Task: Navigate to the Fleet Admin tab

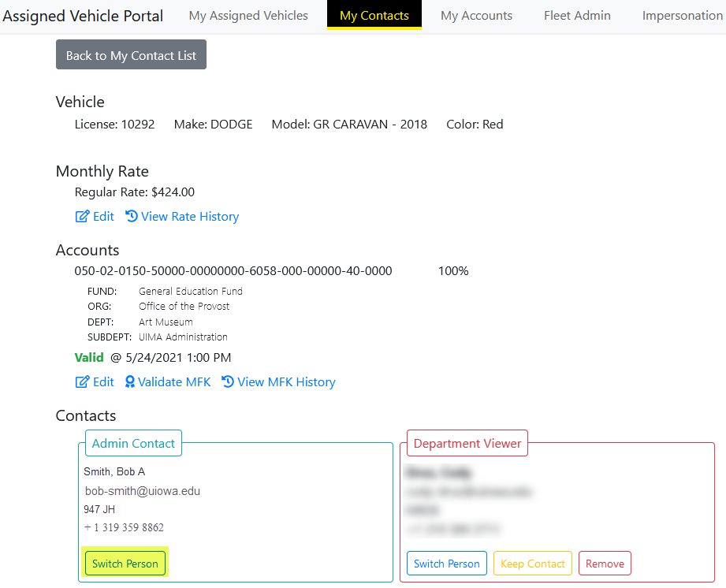Action: coord(576,15)
